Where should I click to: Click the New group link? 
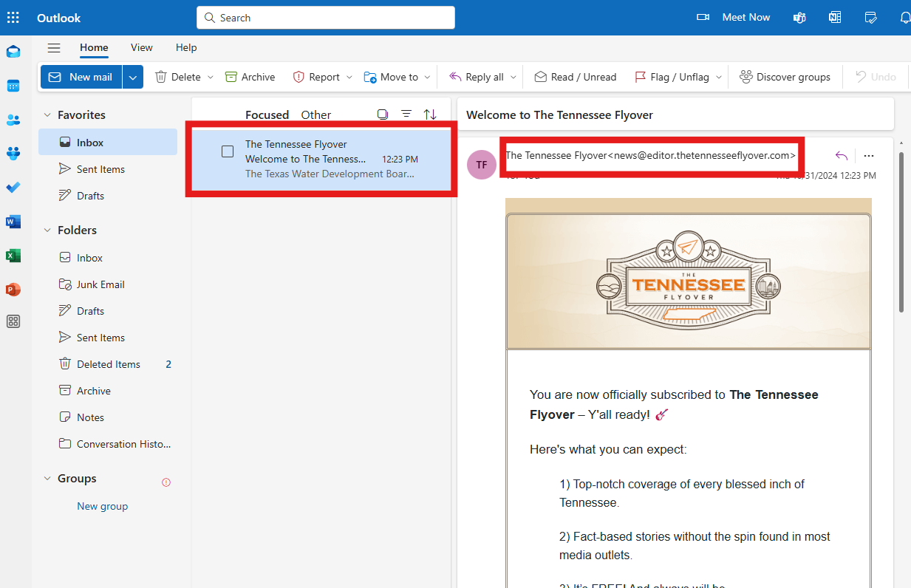[103, 506]
